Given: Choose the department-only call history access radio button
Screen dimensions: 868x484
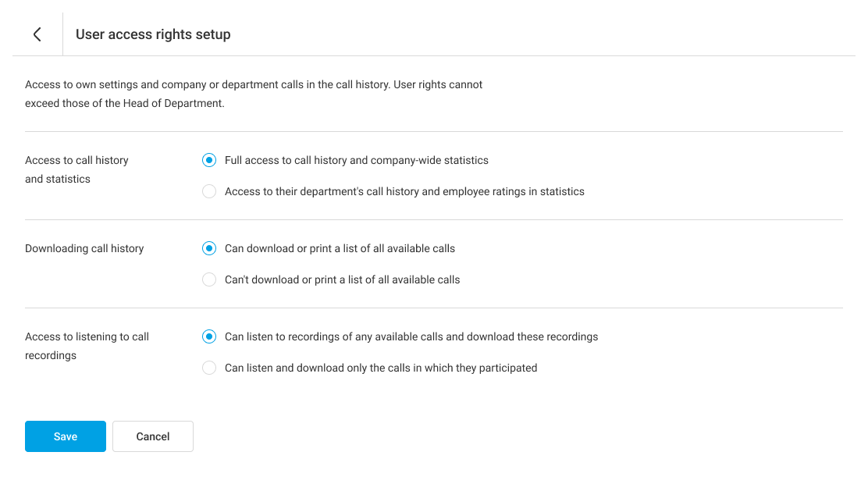Looking at the screenshot, I should coord(209,191).
